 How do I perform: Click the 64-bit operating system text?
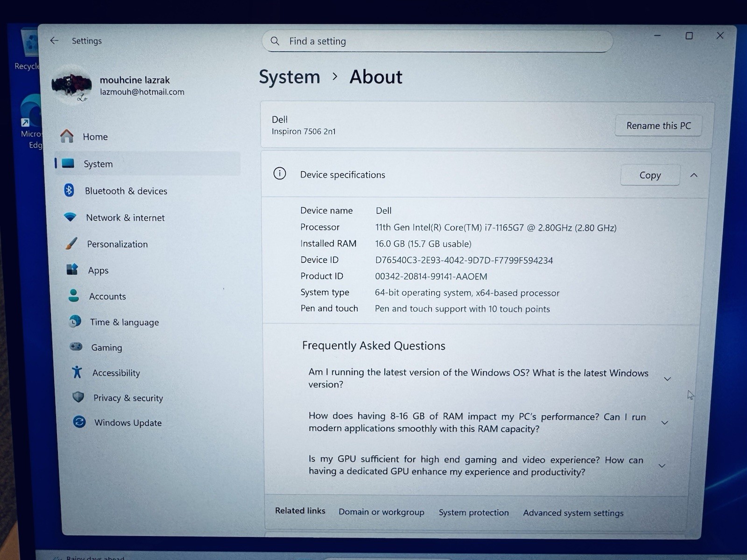pyautogui.click(x=467, y=293)
